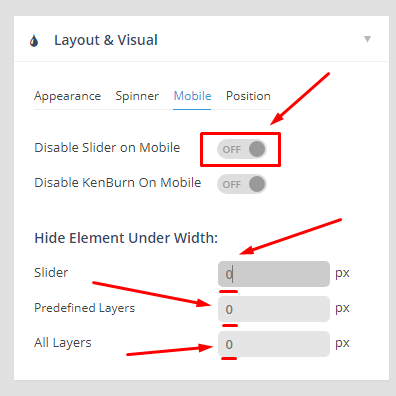Image resolution: width=396 pixels, height=396 pixels.
Task: Click the Hide Element Under Width heading
Action: (126, 238)
